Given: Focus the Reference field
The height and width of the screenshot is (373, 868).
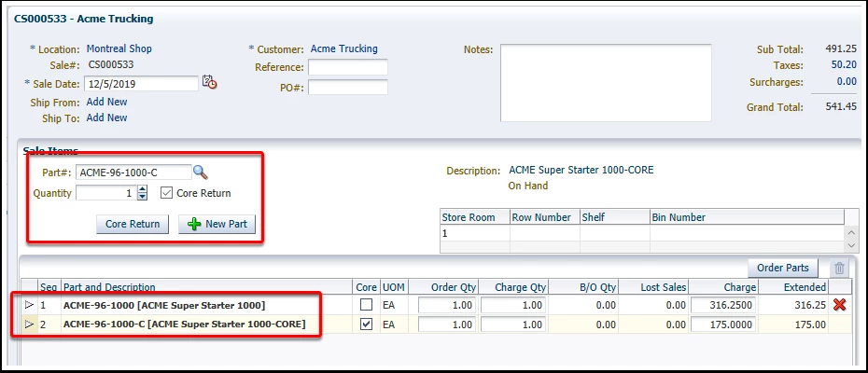Looking at the screenshot, I should [x=347, y=67].
